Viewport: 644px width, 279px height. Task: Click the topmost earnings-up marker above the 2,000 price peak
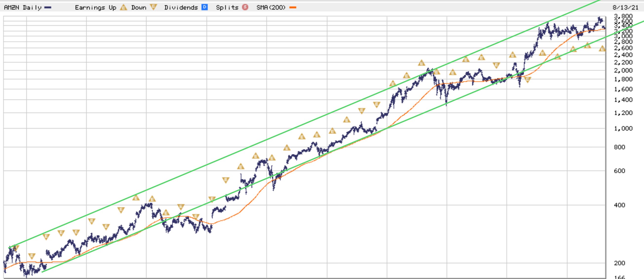tap(422, 63)
